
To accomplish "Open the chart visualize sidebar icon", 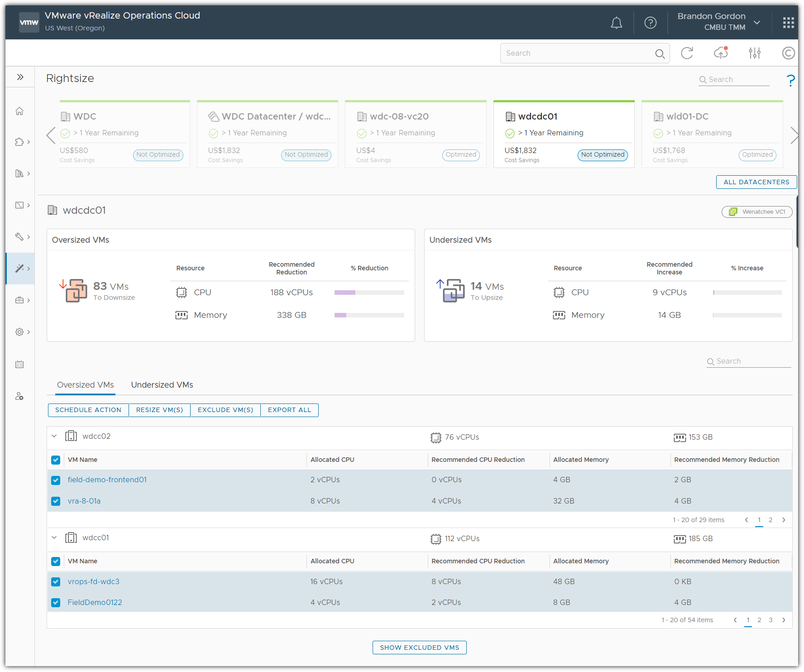I will point(19,205).
